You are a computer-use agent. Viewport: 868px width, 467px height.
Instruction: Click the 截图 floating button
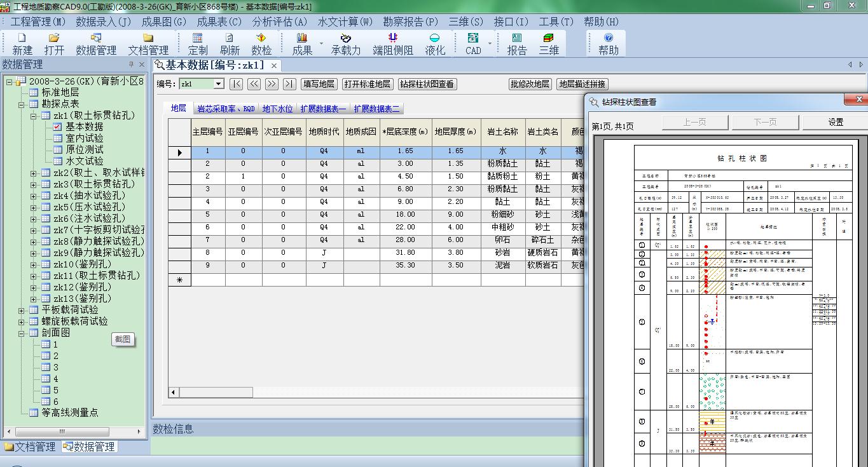click(x=123, y=339)
